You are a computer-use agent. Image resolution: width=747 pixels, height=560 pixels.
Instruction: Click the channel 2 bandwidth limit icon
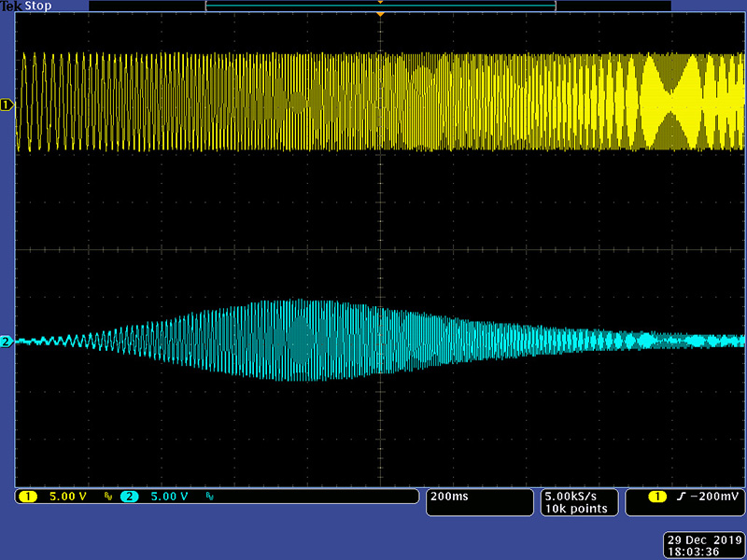(x=211, y=497)
